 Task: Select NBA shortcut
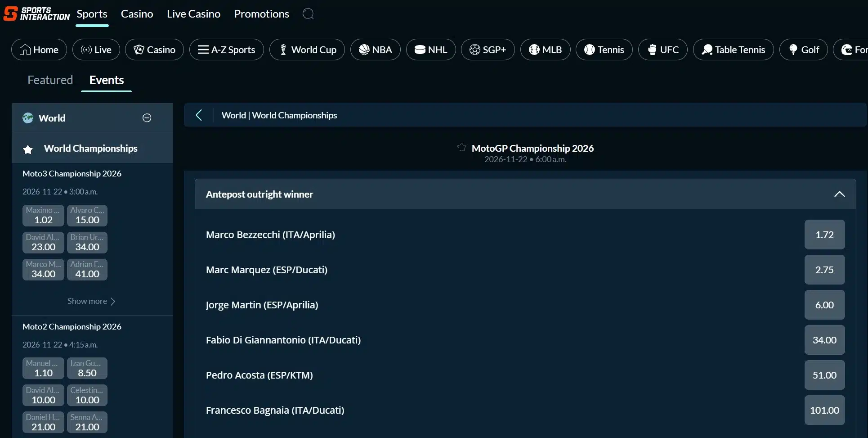coord(376,50)
